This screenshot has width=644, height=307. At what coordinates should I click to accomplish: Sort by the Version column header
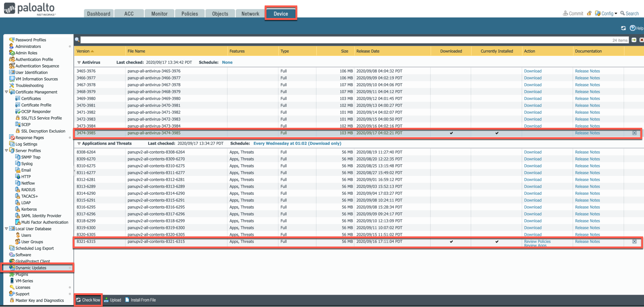coord(83,51)
